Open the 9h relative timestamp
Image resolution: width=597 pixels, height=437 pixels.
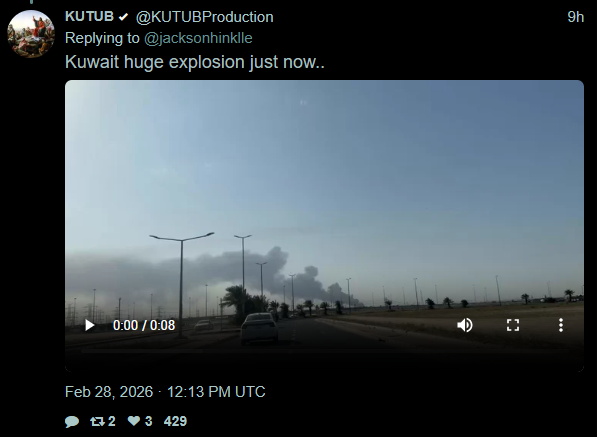[575, 17]
